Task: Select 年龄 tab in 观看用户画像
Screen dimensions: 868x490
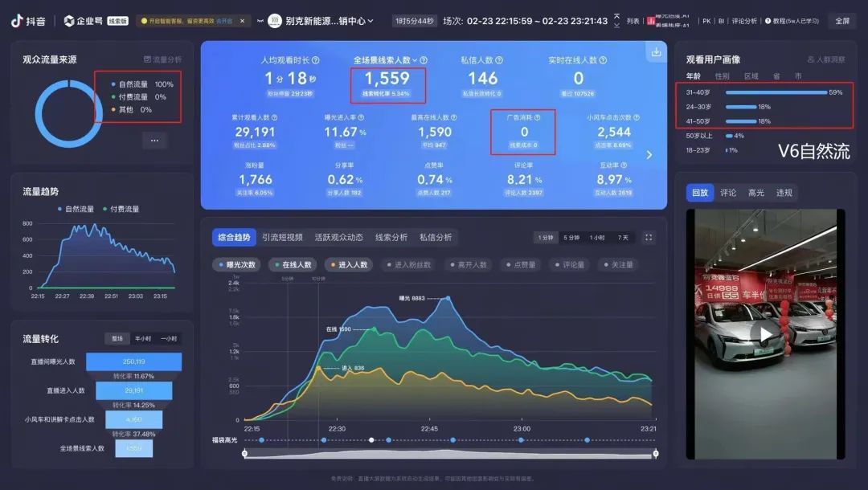Action: tap(693, 76)
